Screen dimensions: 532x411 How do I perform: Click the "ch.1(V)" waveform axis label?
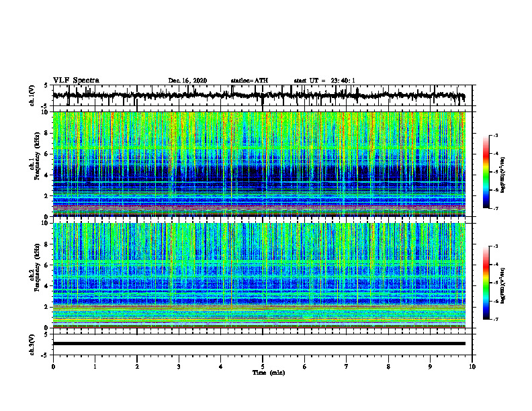click(32, 95)
